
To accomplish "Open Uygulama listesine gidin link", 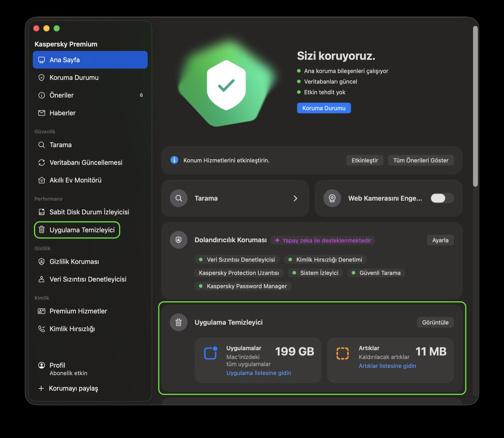I will pos(259,373).
